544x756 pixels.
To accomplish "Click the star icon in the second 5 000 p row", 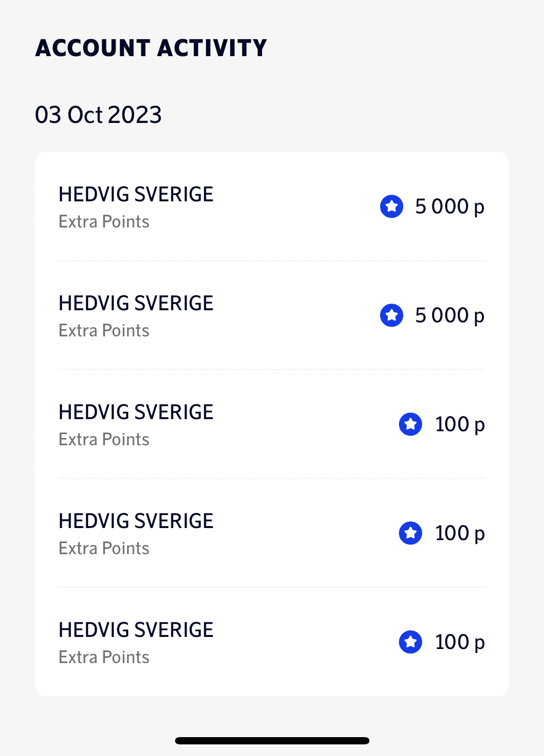I will [392, 316].
